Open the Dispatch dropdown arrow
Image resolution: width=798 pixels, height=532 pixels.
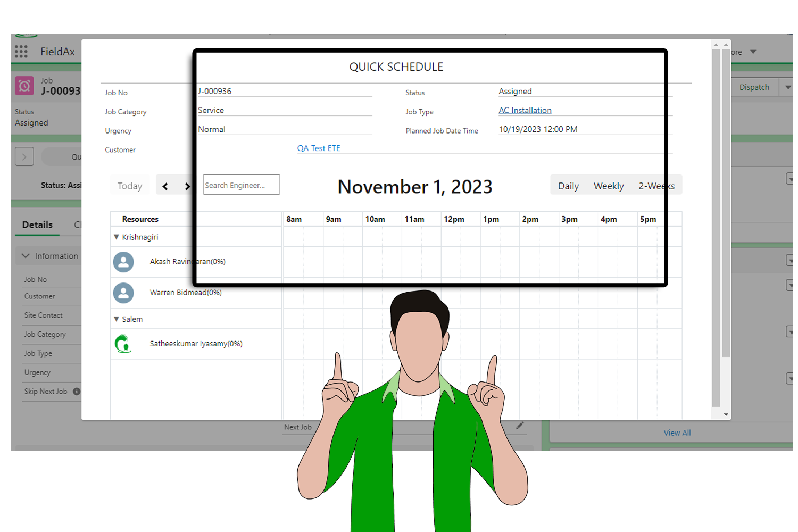(787, 87)
